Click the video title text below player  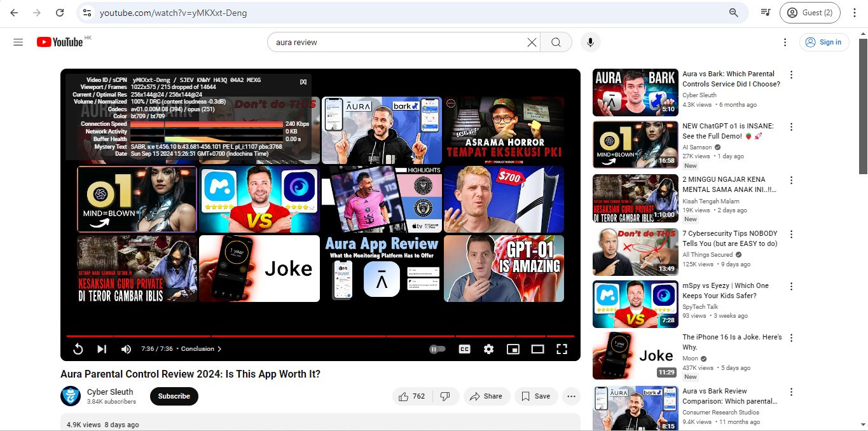point(191,374)
